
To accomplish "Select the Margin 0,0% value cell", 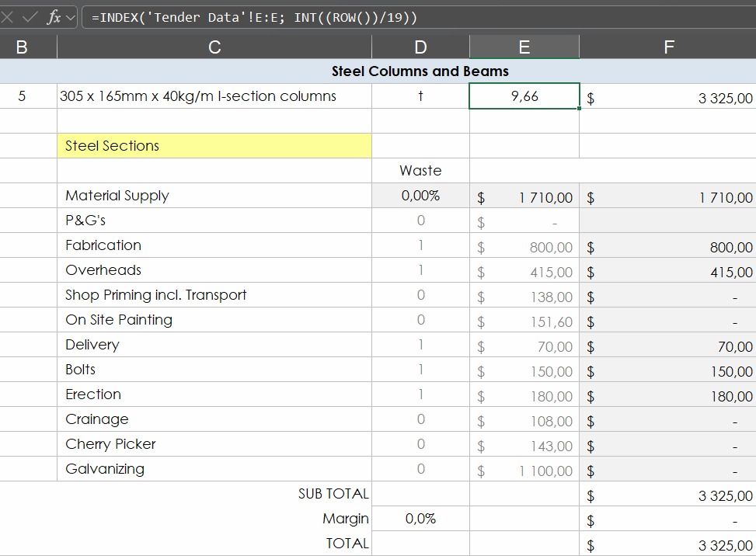I will tap(420, 518).
